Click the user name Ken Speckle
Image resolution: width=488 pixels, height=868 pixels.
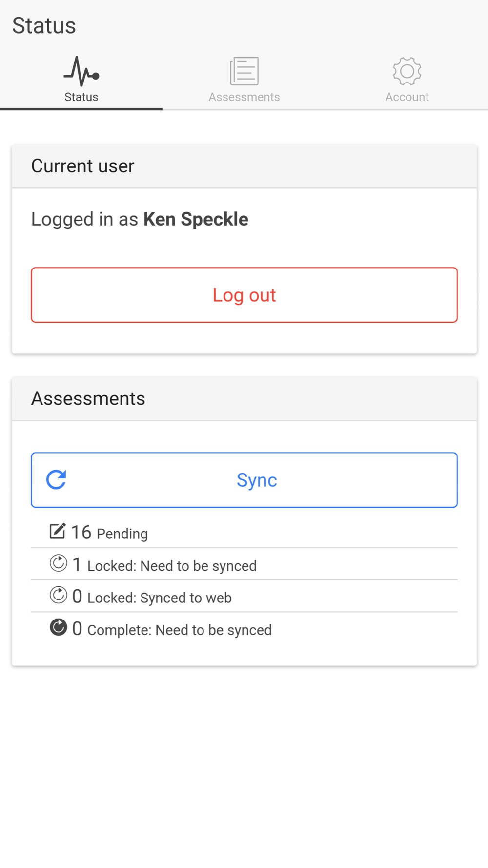pyautogui.click(x=196, y=219)
